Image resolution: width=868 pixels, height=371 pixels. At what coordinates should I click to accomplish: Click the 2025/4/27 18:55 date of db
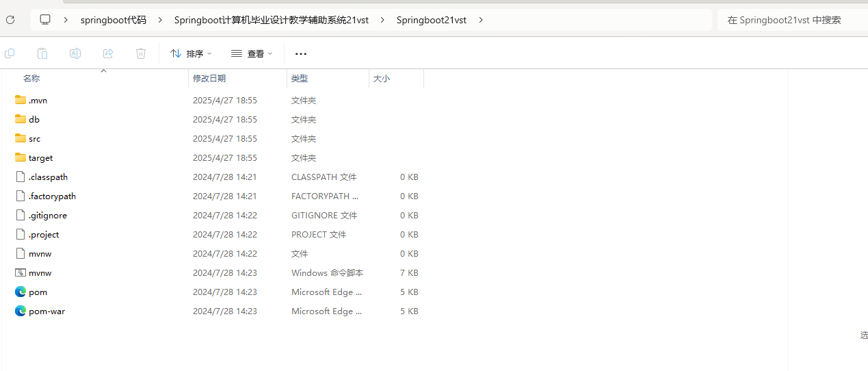(x=225, y=119)
